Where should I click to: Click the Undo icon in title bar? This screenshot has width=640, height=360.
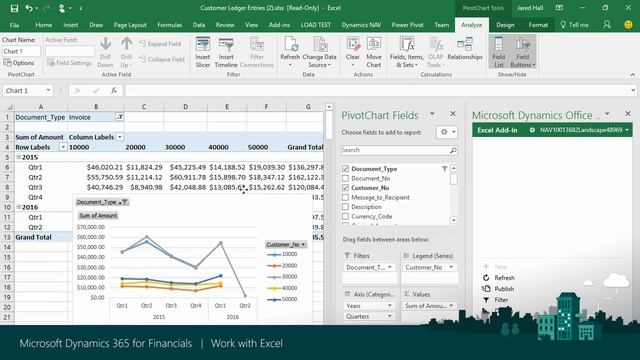click(x=29, y=8)
